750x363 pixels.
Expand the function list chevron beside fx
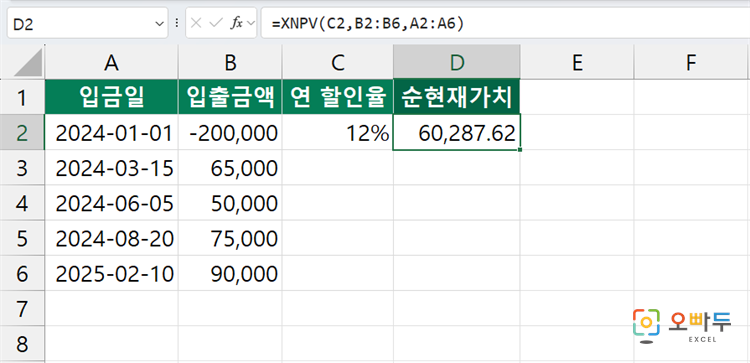[x=251, y=23]
